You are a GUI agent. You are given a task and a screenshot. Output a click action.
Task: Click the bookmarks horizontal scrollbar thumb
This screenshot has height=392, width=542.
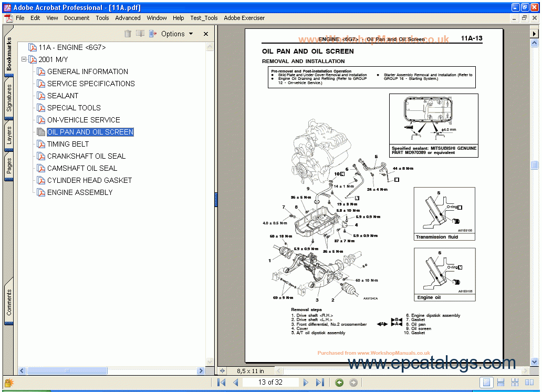[x=67, y=371]
